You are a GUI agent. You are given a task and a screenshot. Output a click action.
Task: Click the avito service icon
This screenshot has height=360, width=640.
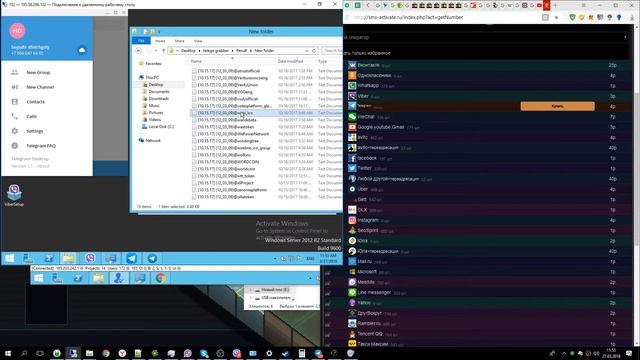[352, 138]
